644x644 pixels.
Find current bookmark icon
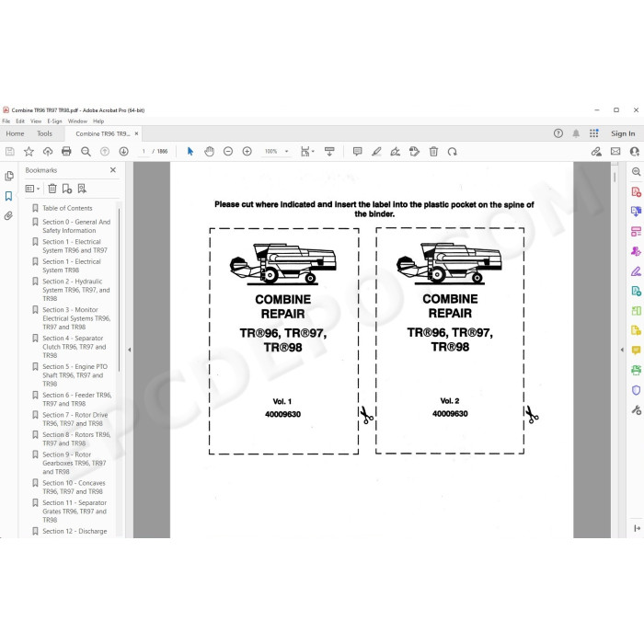coord(82,189)
